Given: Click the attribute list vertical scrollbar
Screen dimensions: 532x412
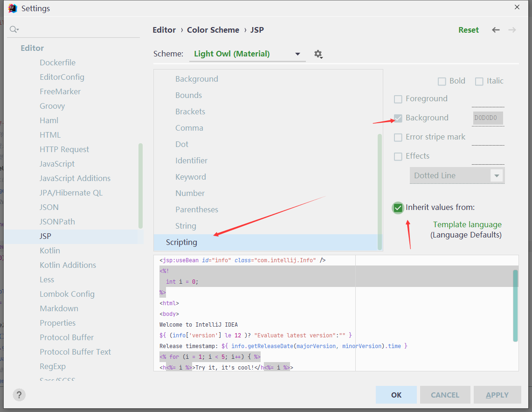Looking at the screenshot, I should point(380,192).
